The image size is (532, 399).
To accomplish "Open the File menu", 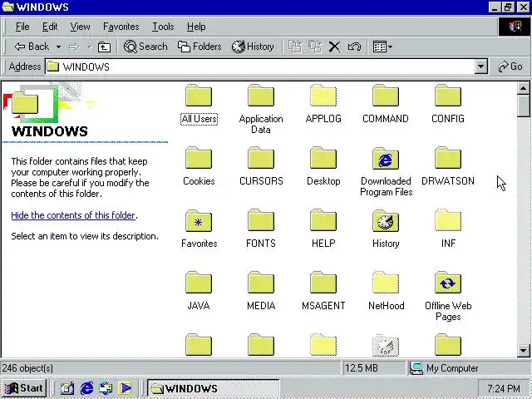I will 22,27.
